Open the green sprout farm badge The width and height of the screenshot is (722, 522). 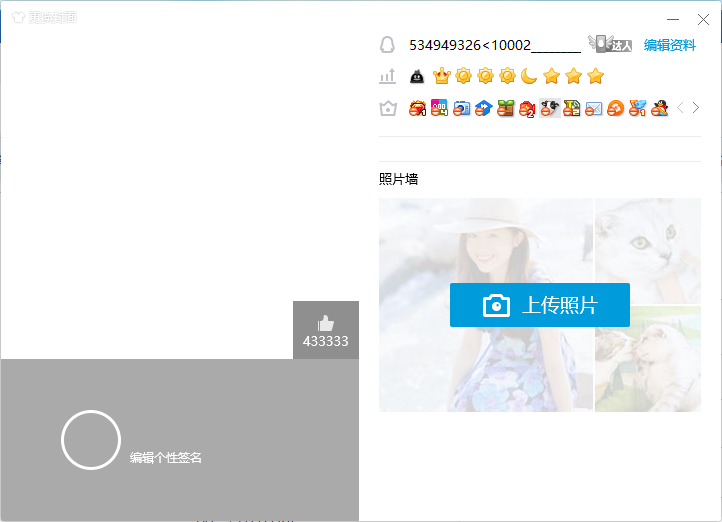[505, 108]
